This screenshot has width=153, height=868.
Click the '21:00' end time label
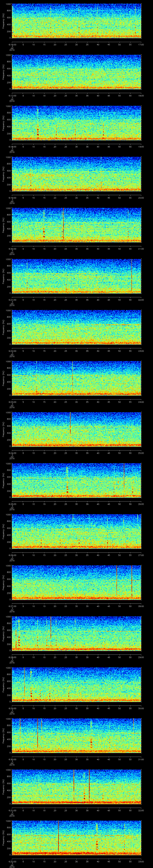pyautogui.click(x=141, y=249)
